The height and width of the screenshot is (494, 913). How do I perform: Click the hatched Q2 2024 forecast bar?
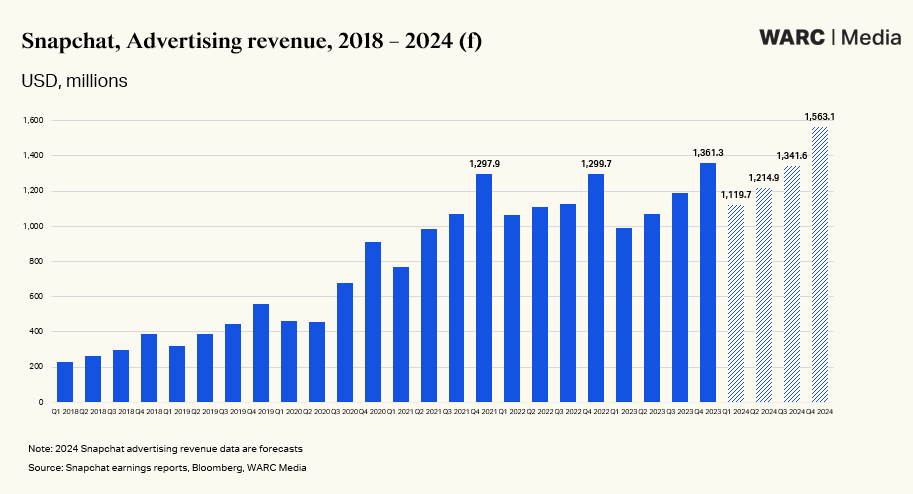click(x=764, y=295)
